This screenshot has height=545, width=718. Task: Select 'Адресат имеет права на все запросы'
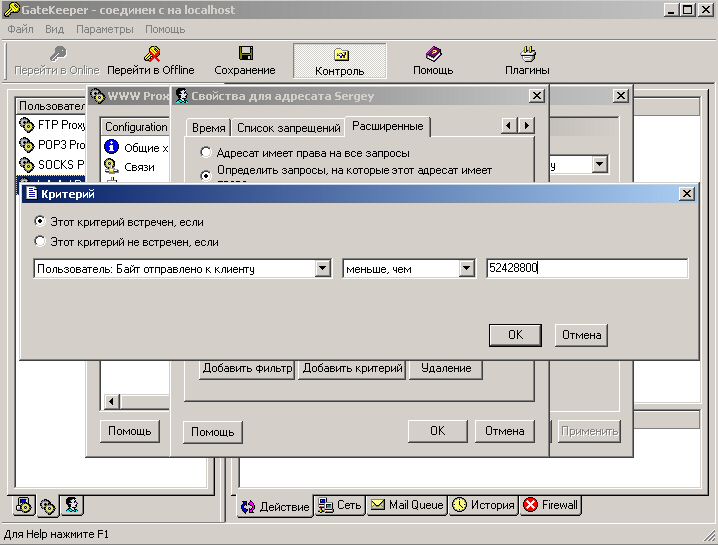[x=206, y=152]
